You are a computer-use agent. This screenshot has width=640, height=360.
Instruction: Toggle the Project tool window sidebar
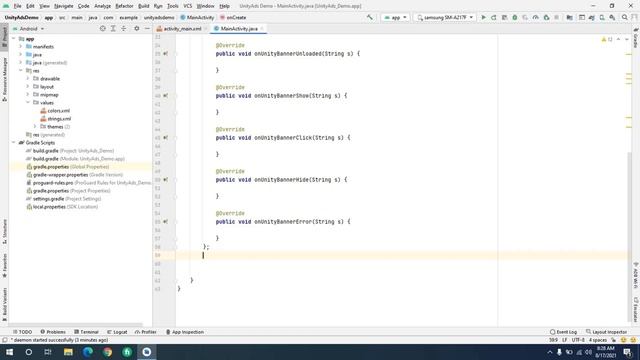click(4, 36)
